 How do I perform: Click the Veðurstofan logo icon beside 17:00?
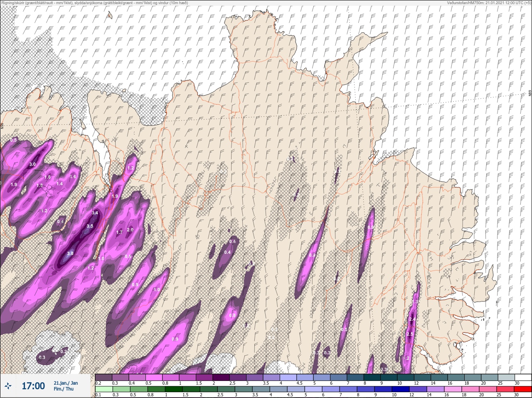click(7, 386)
